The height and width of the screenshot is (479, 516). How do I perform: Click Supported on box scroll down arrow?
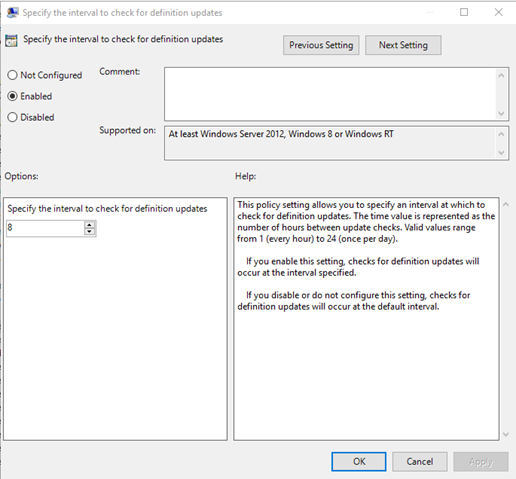click(x=501, y=153)
